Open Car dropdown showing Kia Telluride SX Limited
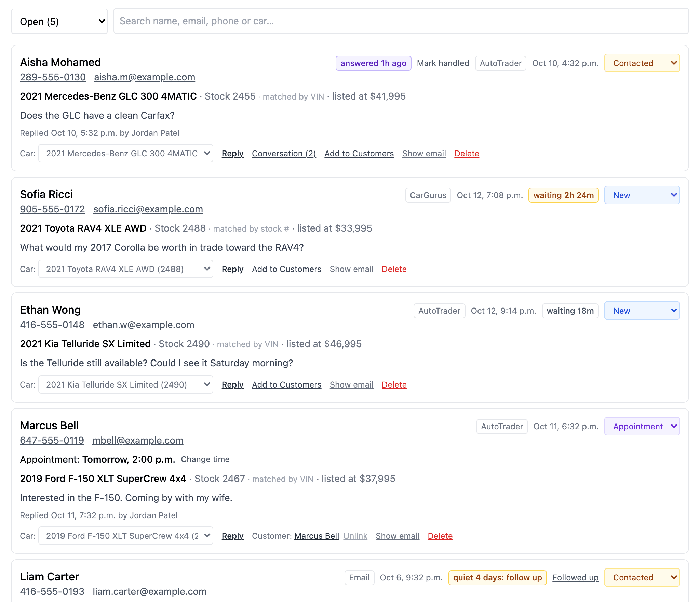This screenshot has height=602, width=700. click(x=126, y=384)
